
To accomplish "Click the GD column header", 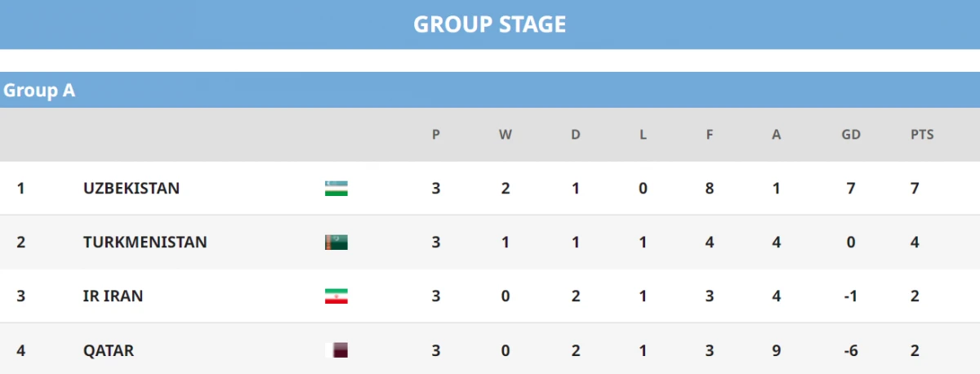I will 851,135.
